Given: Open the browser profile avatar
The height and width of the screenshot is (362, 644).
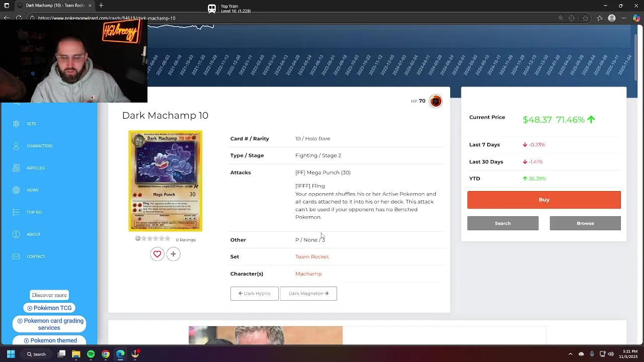Looking at the screenshot, I should (x=612, y=18).
